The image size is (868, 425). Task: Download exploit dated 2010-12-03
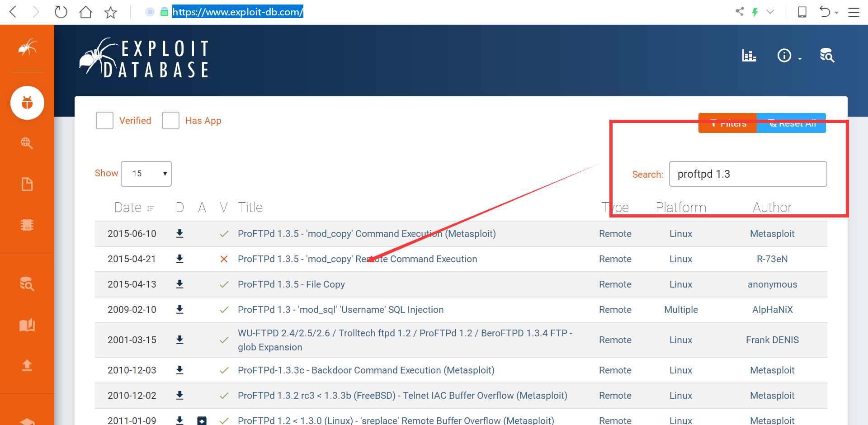coord(179,370)
